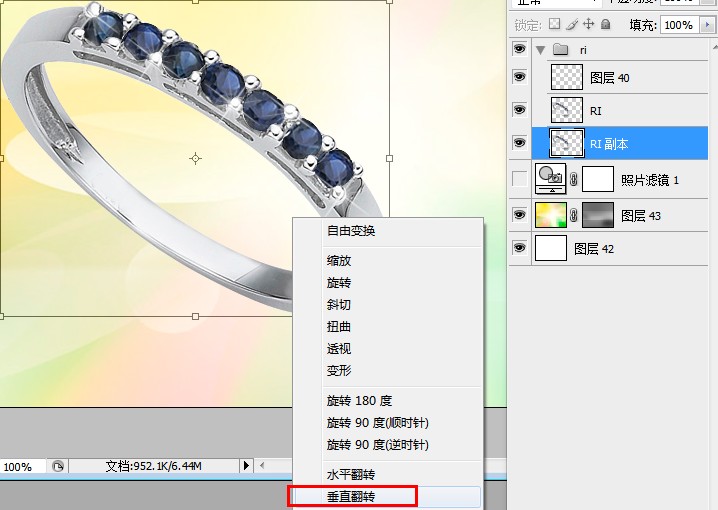
Task: Select 图层 43 gradient thumbnail
Action: click(x=550, y=215)
